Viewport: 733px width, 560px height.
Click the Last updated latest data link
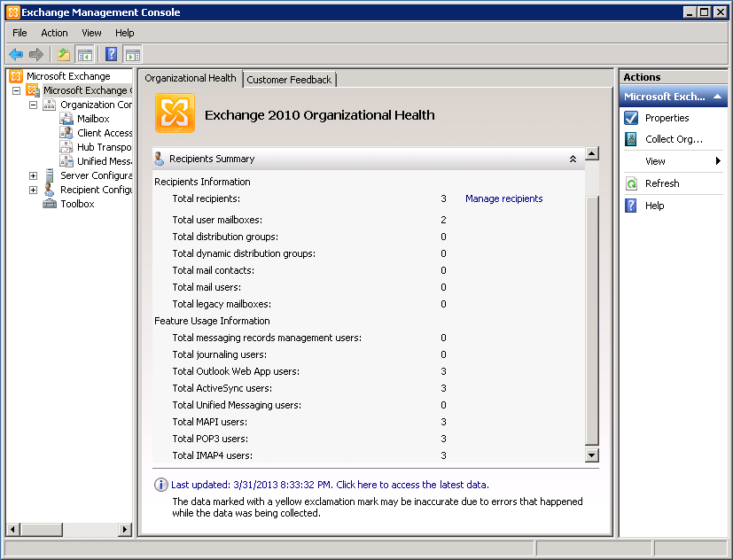[x=330, y=485]
